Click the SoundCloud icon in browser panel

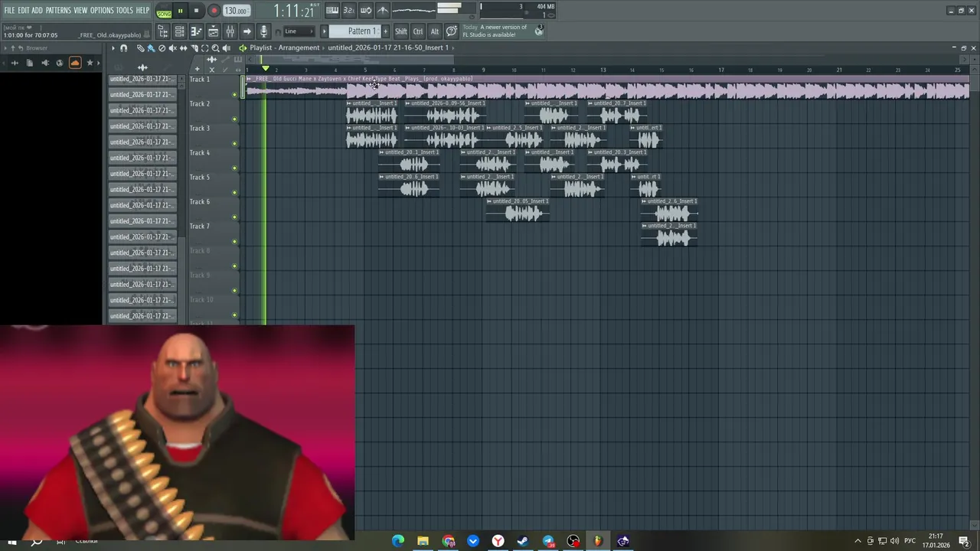75,63
